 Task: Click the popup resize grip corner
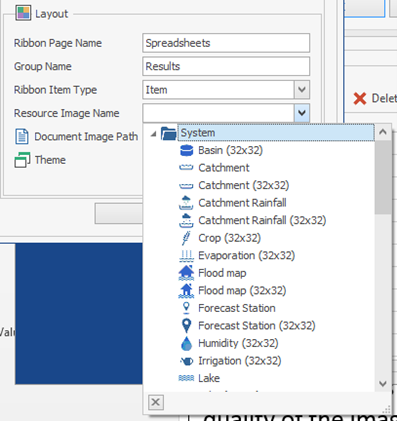(387, 409)
